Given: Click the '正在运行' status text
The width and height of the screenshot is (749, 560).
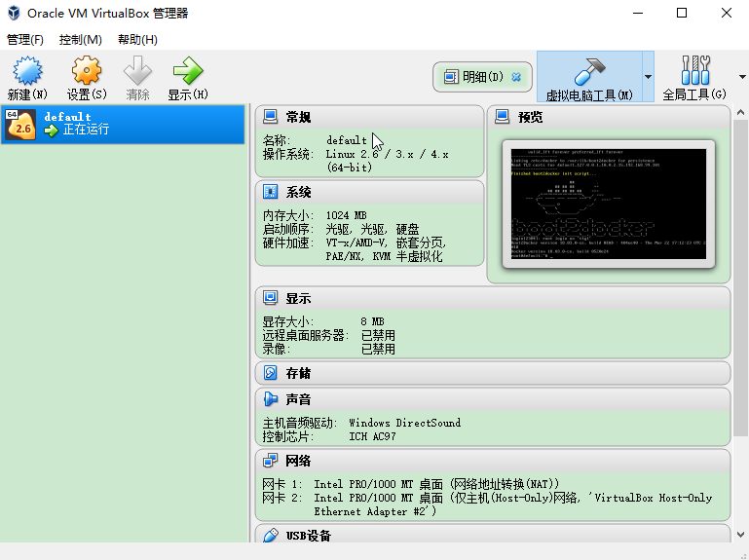Looking at the screenshot, I should (86, 130).
